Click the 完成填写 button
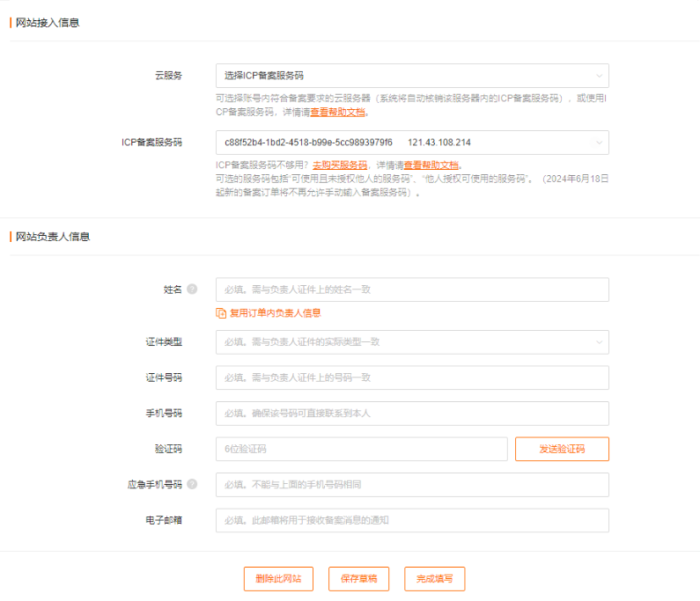700x601 pixels. 434,578
